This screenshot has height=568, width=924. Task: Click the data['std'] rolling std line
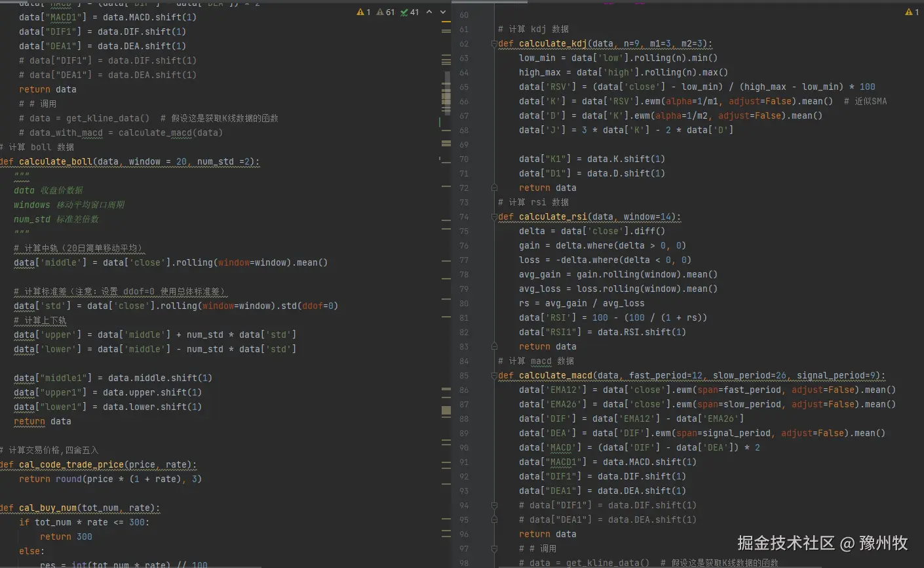[176, 306]
